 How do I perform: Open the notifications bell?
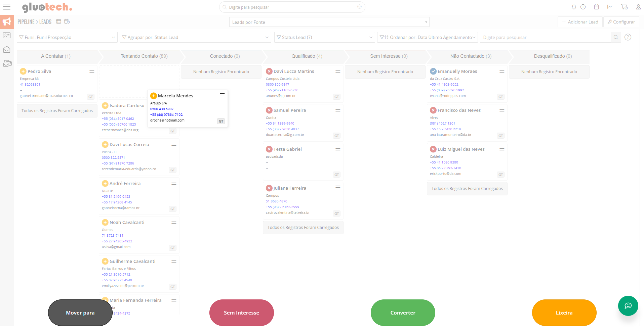coord(574,7)
